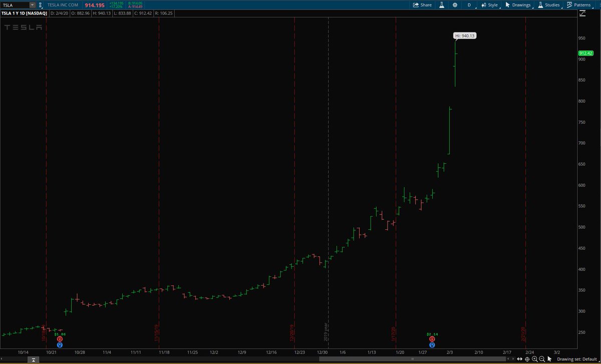Click the 10/14 time axis label
Screen dimensions: 601x364
tap(22, 352)
